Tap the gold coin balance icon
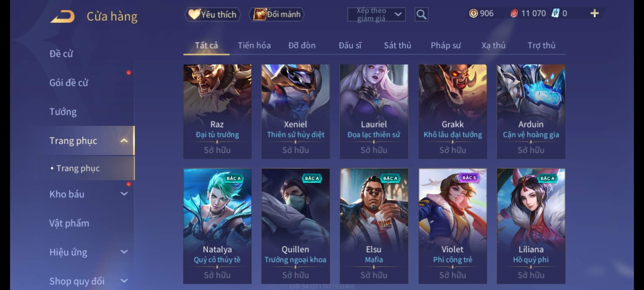The height and width of the screenshot is (290, 644). [473, 13]
